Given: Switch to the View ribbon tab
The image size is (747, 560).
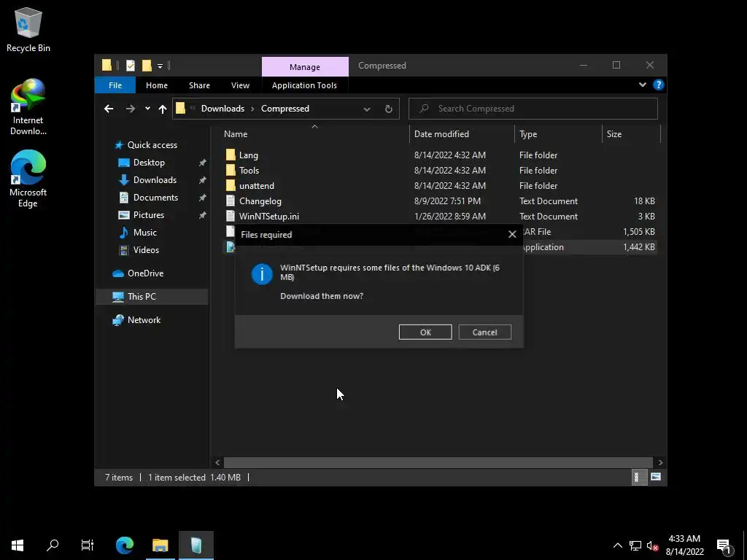Looking at the screenshot, I should click(x=240, y=85).
